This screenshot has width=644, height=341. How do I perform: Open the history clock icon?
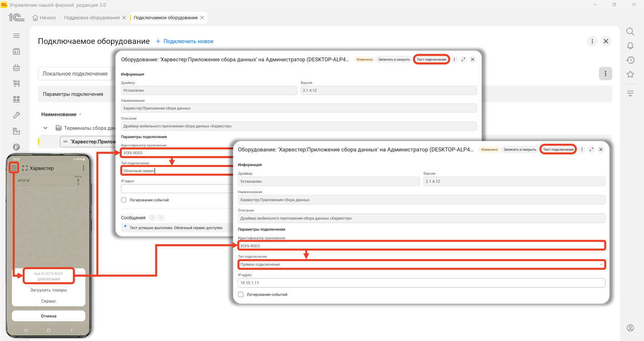(x=630, y=60)
